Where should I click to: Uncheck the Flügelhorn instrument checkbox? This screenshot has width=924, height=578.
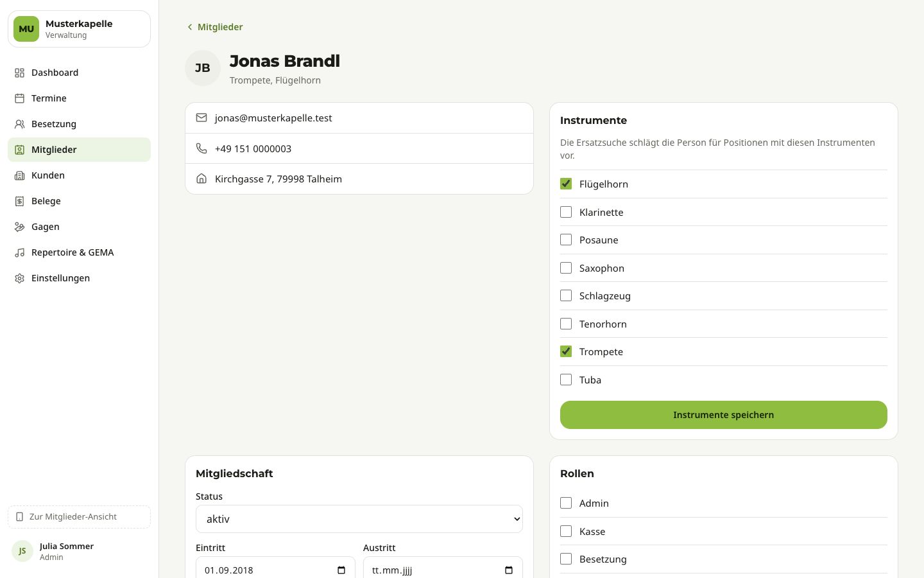pyautogui.click(x=566, y=184)
